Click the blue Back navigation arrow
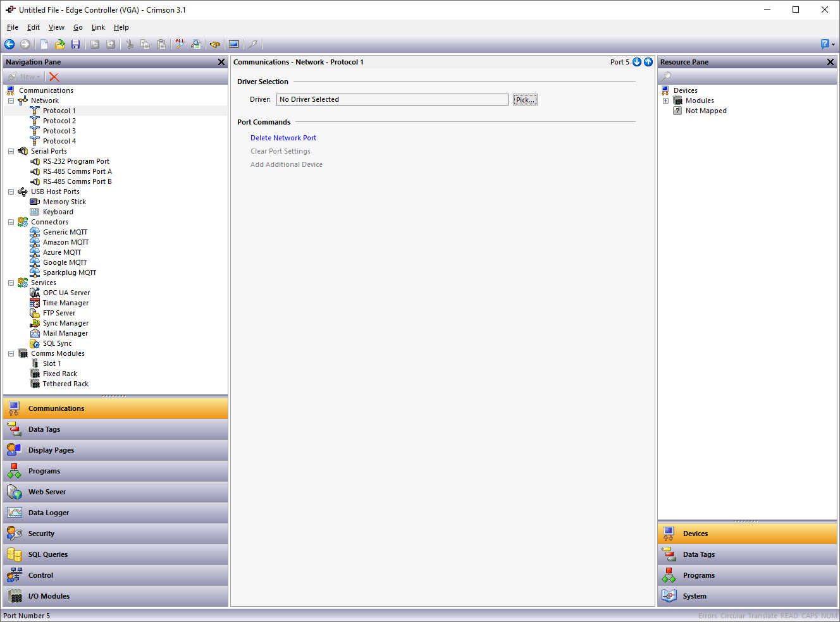The width and height of the screenshot is (840, 622). [x=9, y=44]
